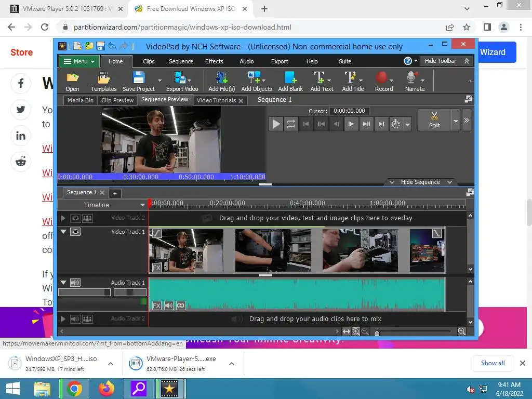Click Export Video in the toolbar

[182, 82]
